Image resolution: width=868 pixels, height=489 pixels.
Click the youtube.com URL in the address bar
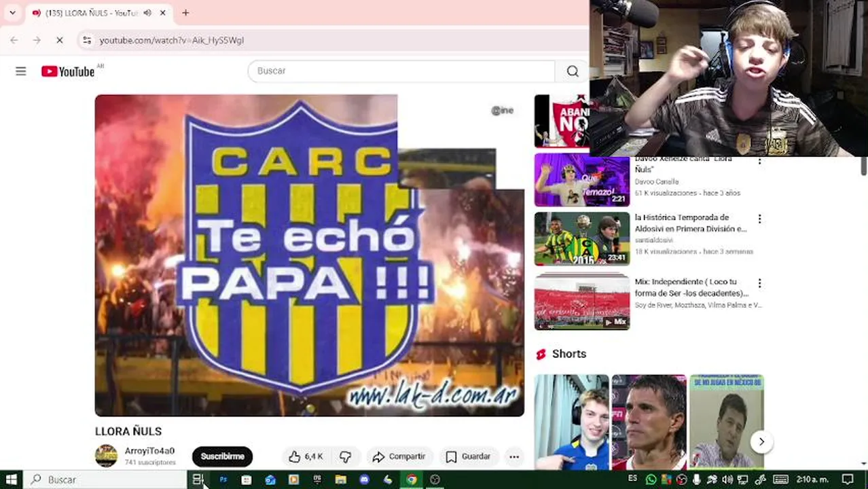172,40
